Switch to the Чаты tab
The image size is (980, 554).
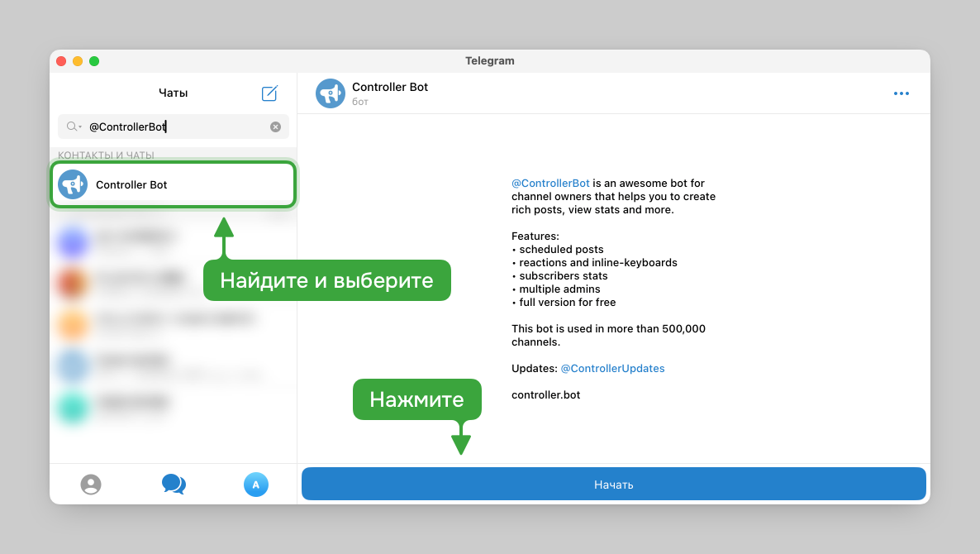[x=173, y=93]
